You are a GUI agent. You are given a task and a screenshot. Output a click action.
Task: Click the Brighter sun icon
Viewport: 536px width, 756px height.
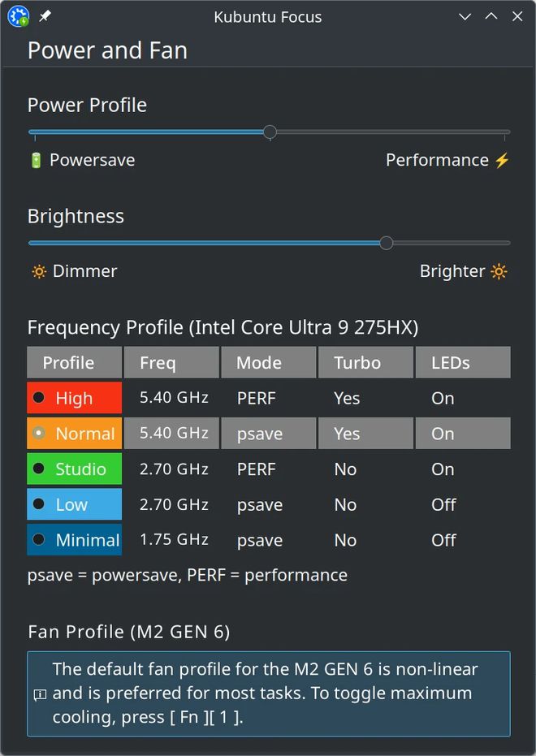pos(499,271)
